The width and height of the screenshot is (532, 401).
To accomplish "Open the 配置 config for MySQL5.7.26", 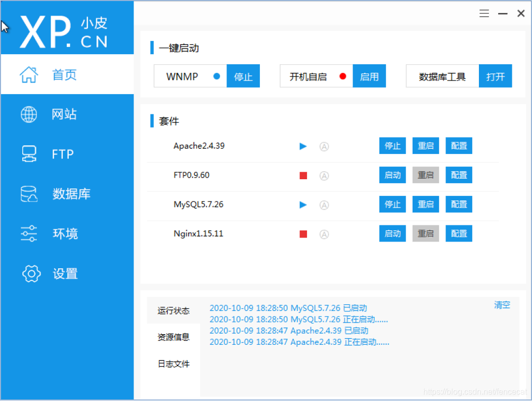I will tap(459, 204).
